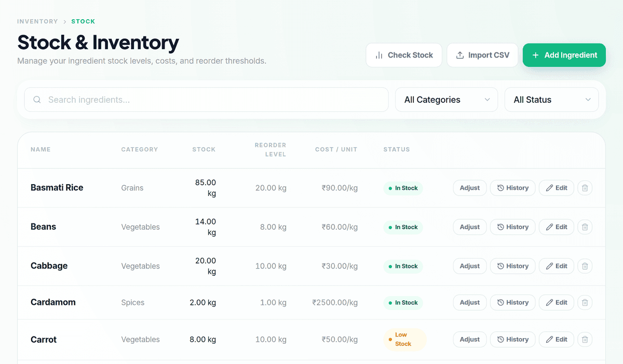Show History for Cabbage

(512, 266)
